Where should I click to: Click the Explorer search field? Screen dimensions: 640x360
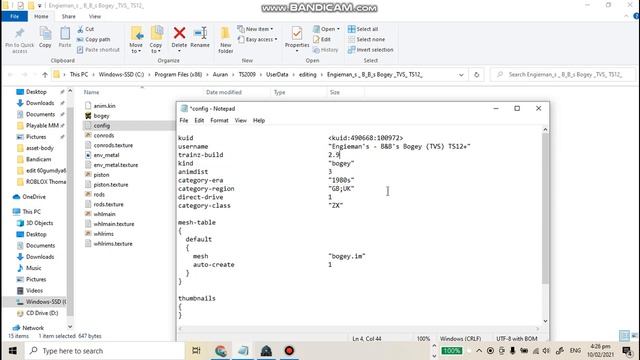click(562, 75)
